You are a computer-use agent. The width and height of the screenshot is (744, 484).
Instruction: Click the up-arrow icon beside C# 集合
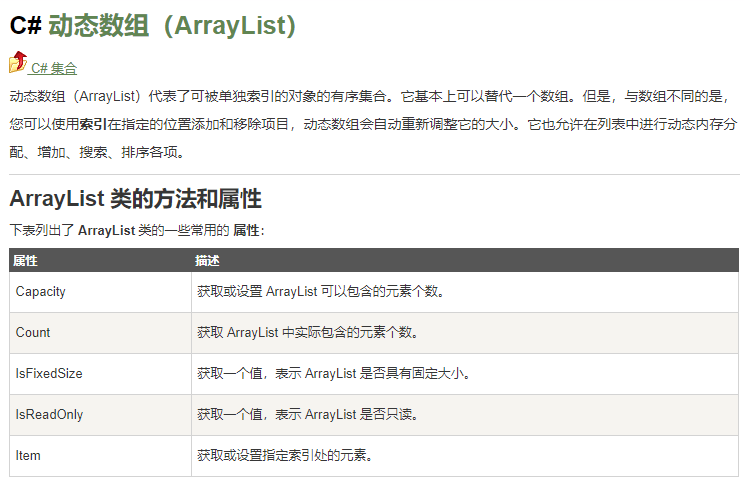click(x=18, y=63)
